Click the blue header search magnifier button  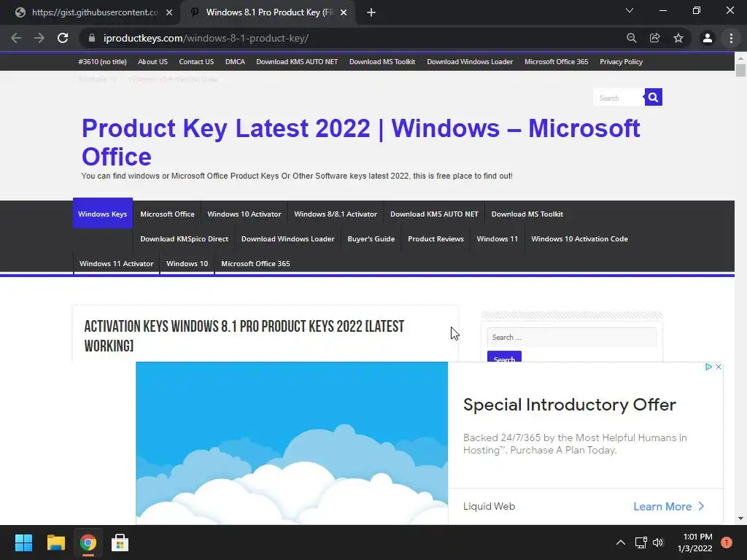click(653, 97)
